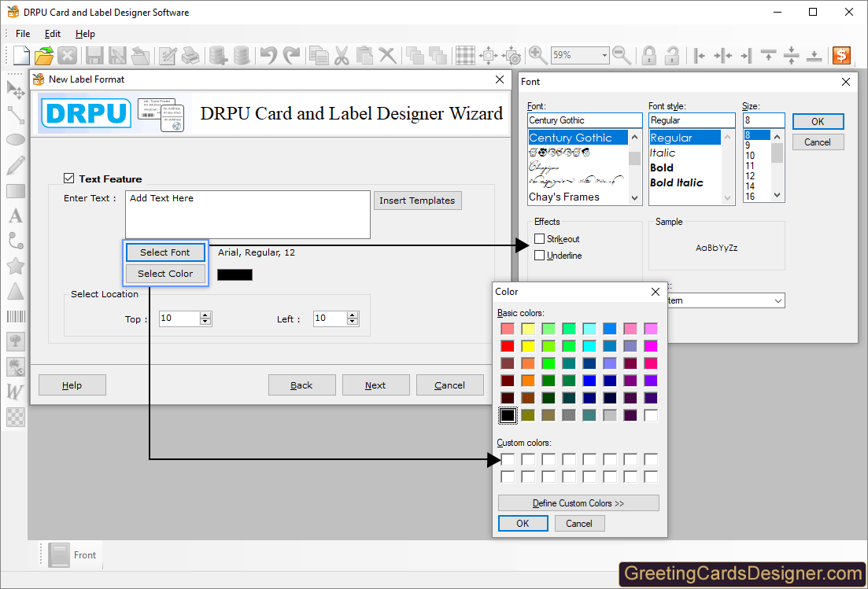868x589 pixels.
Task: Click the wizard Help button
Action: coord(72,385)
